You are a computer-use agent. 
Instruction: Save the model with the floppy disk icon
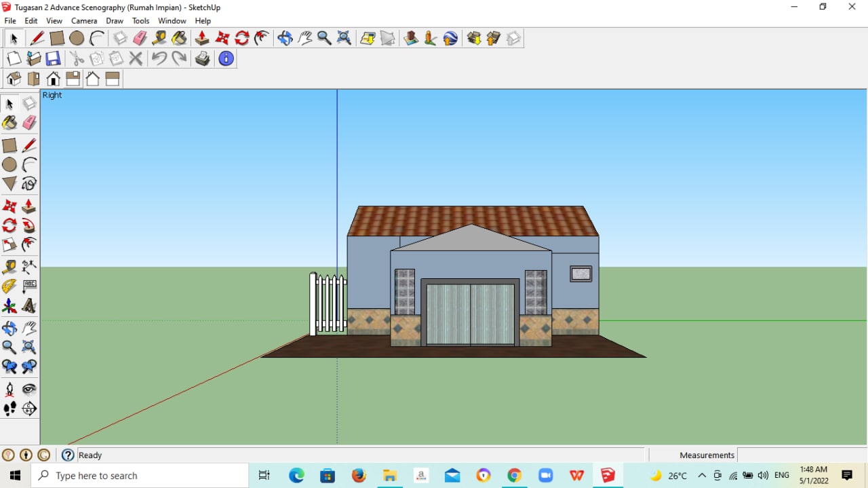53,59
